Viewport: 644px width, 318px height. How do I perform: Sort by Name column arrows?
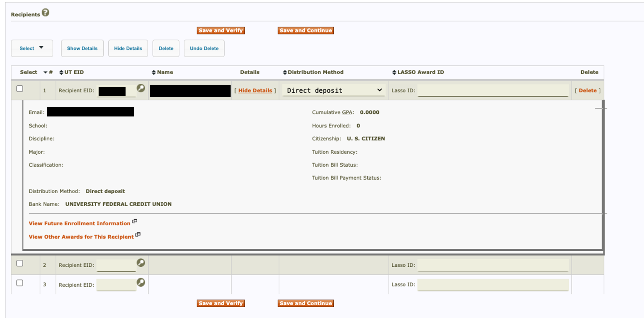click(x=154, y=72)
